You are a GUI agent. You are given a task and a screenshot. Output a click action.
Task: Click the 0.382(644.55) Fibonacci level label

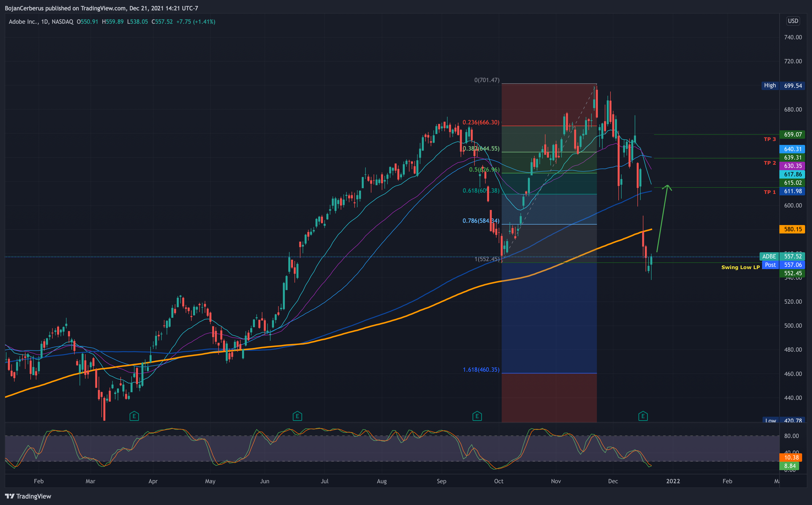(481, 149)
